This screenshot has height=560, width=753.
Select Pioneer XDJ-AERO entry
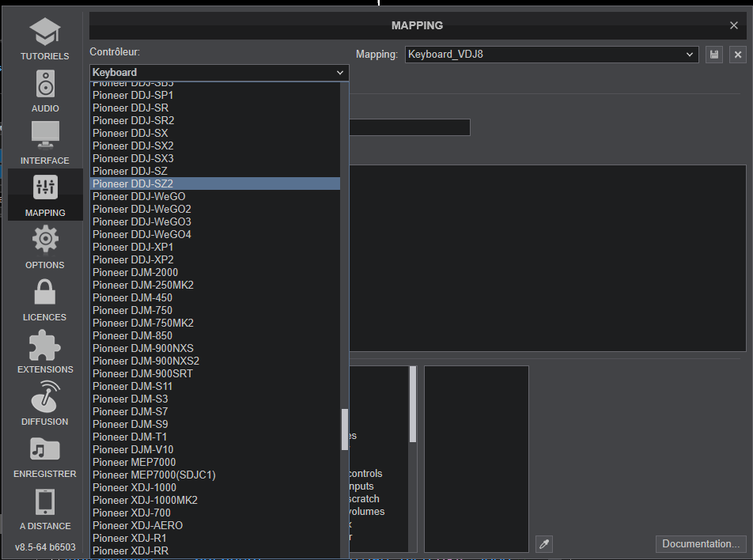(214, 525)
